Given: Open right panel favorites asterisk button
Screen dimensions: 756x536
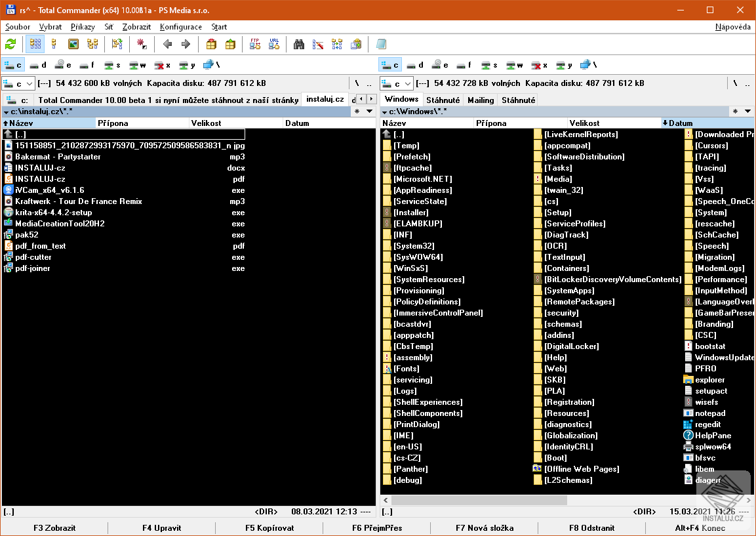Looking at the screenshot, I should point(735,112).
